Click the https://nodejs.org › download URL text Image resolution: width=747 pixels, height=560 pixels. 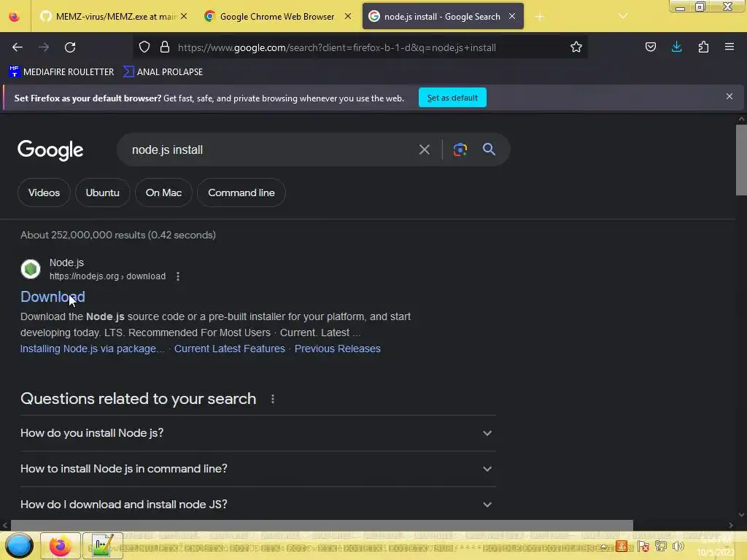pos(108,276)
